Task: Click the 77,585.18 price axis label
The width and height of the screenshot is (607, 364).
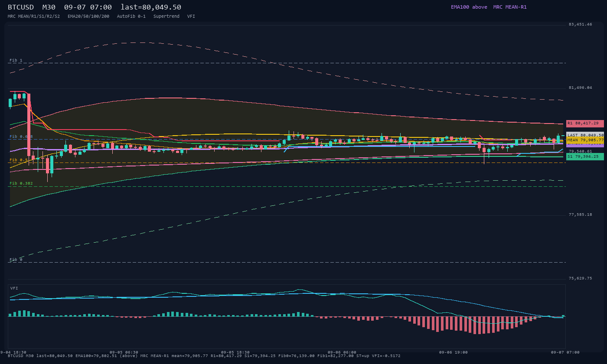Action: (x=580, y=214)
